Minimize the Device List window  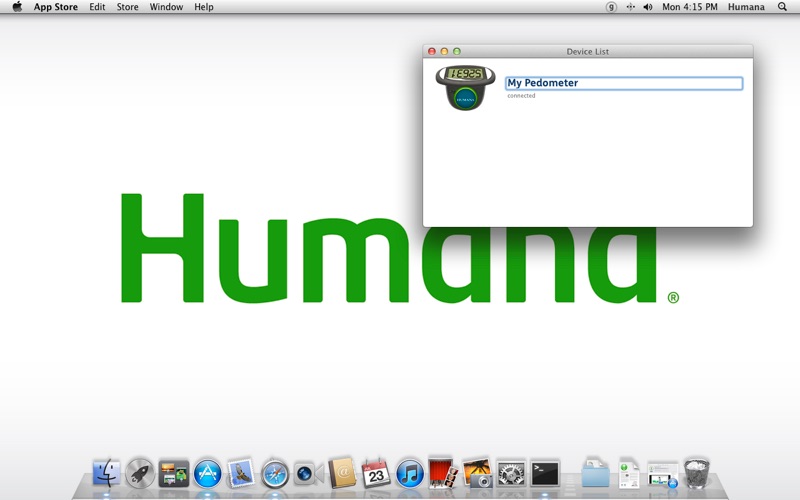click(444, 52)
